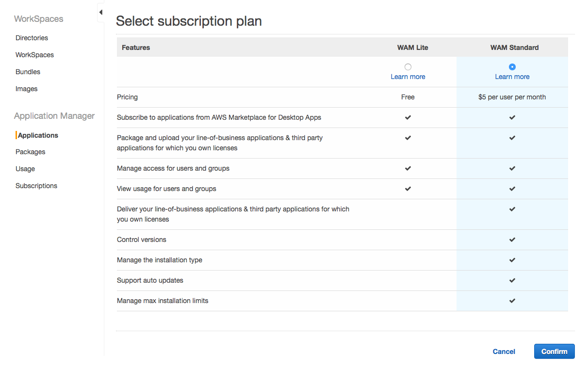Click the Application Manager heading
This screenshot has height=369, width=588.
(x=54, y=115)
